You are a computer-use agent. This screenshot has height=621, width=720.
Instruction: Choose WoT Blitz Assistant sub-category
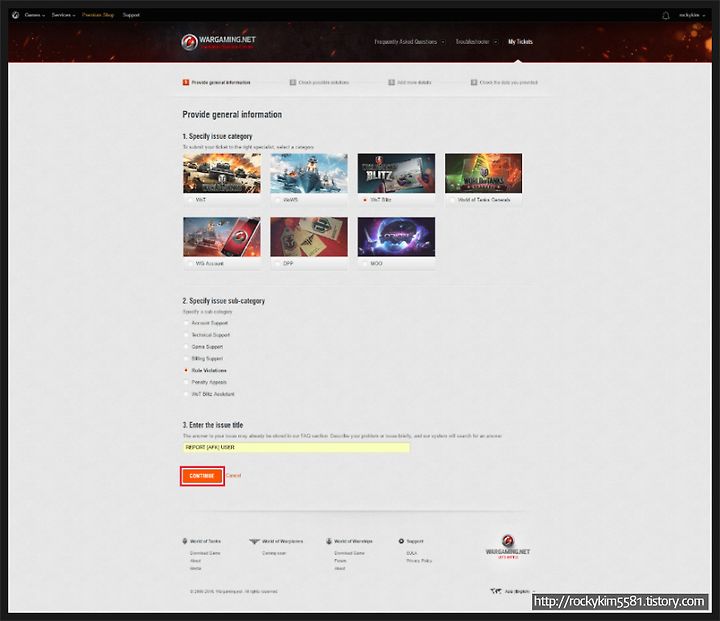pos(186,394)
